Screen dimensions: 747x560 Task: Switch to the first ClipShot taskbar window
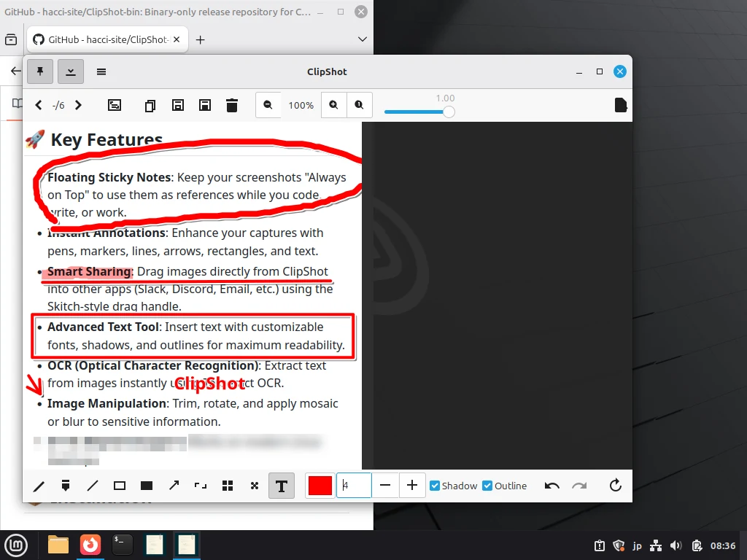pyautogui.click(x=155, y=545)
